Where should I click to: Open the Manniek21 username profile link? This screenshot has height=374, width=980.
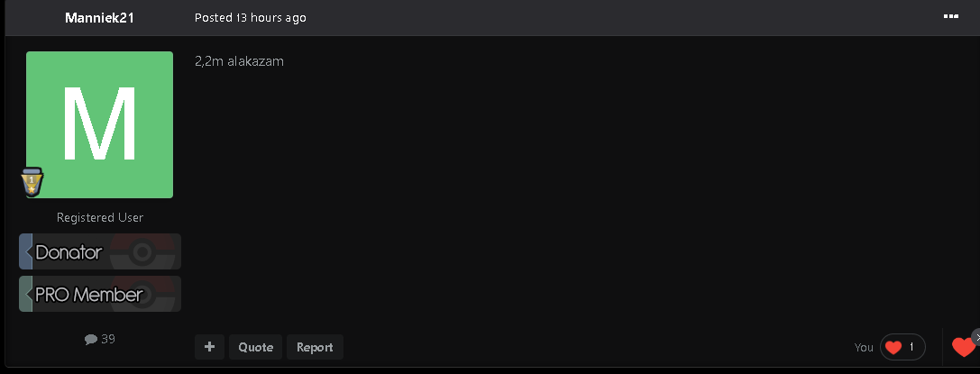(99, 17)
